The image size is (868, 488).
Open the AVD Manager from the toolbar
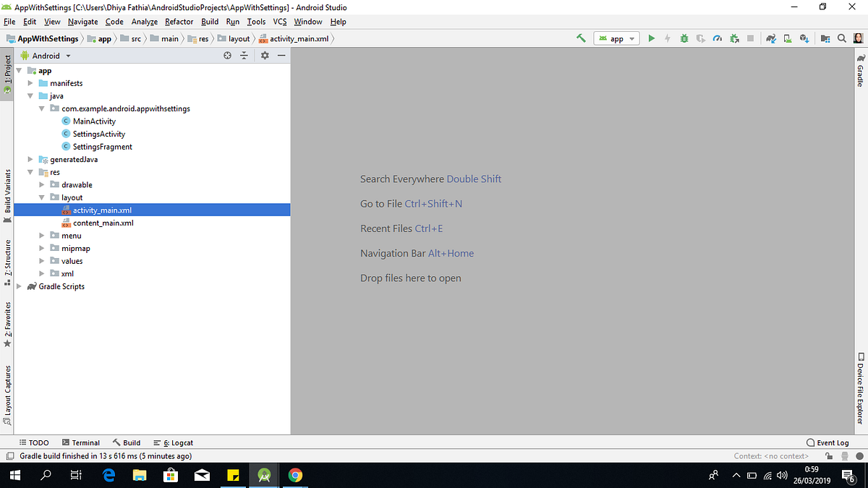pyautogui.click(x=787, y=38)
